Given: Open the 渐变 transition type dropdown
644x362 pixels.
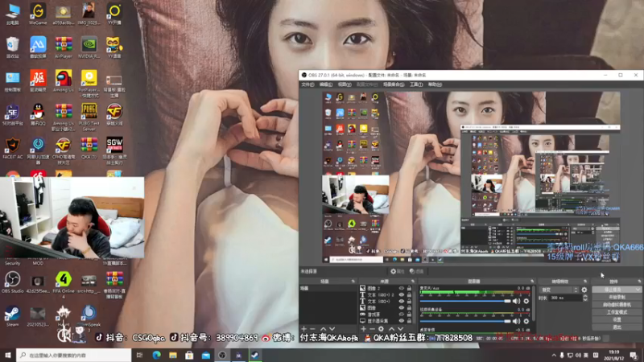Looking at the screenshot, I should coord(559,290).
